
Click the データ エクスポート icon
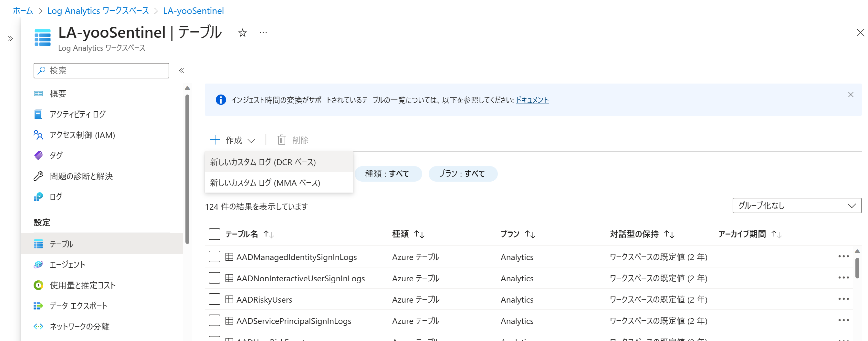tap(38, 306)
